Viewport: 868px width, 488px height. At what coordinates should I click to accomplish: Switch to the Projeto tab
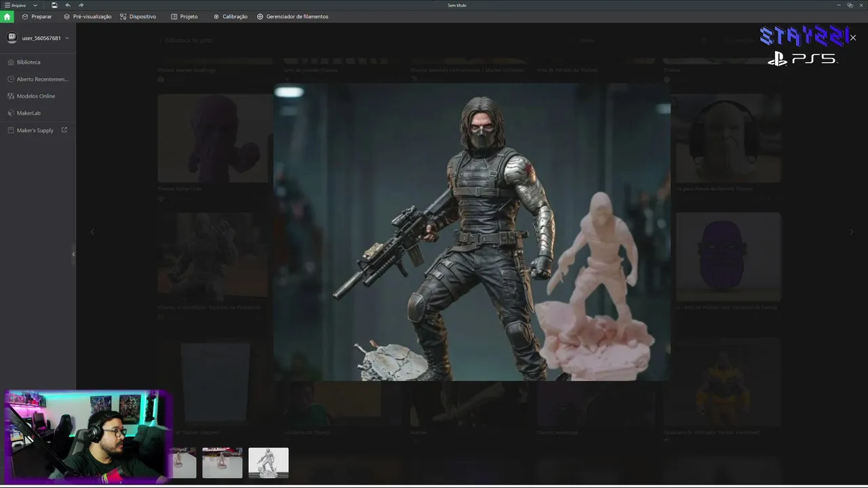pyautogui.click(x=184, y=16)
